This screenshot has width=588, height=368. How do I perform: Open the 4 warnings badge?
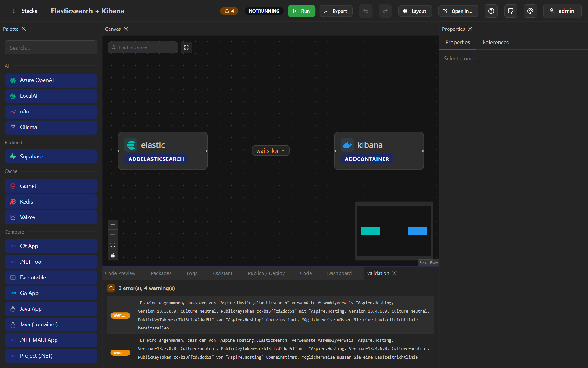pos(229,11)
